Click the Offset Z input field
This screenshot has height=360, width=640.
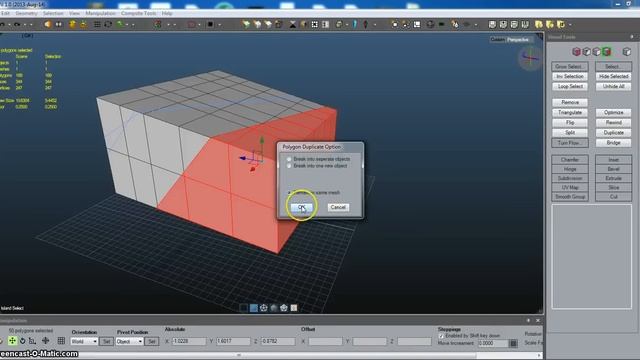414,341
